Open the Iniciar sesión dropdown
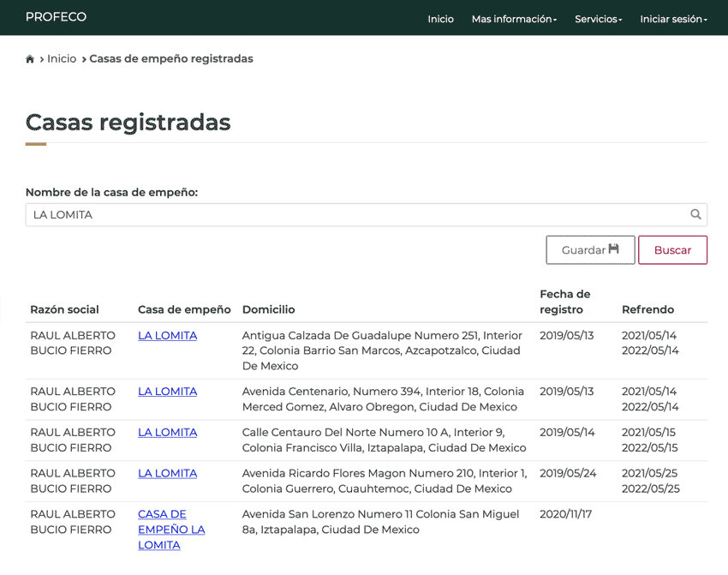728x575 pixels. tap(673, 19)
